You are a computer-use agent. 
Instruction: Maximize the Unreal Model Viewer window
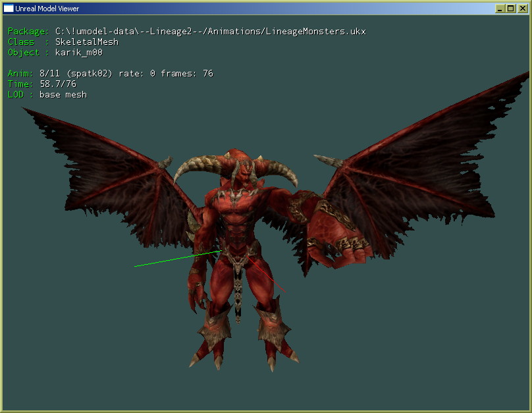[511, 9]
